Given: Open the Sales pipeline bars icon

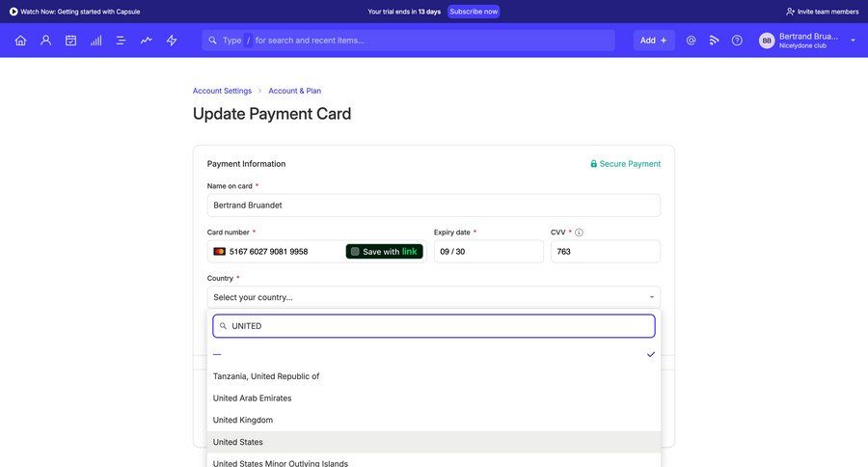Looking at the screenshot, I should [x=95, y=41].
